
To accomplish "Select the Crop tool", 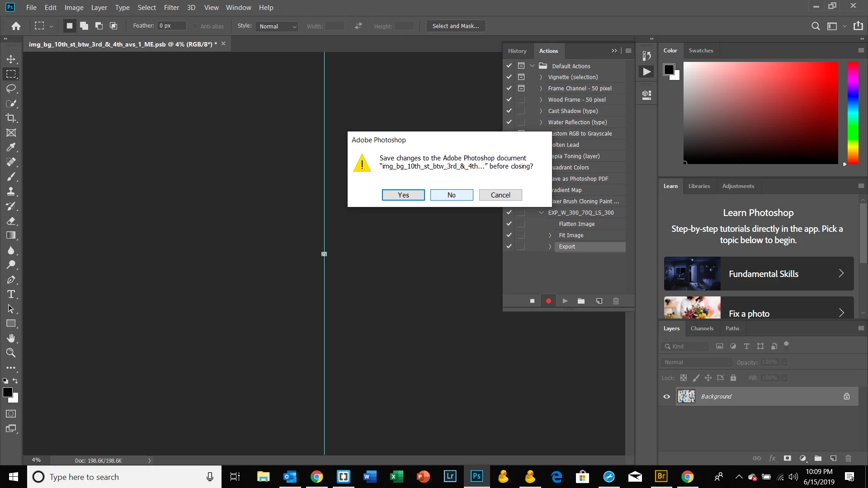I will 11,118.
